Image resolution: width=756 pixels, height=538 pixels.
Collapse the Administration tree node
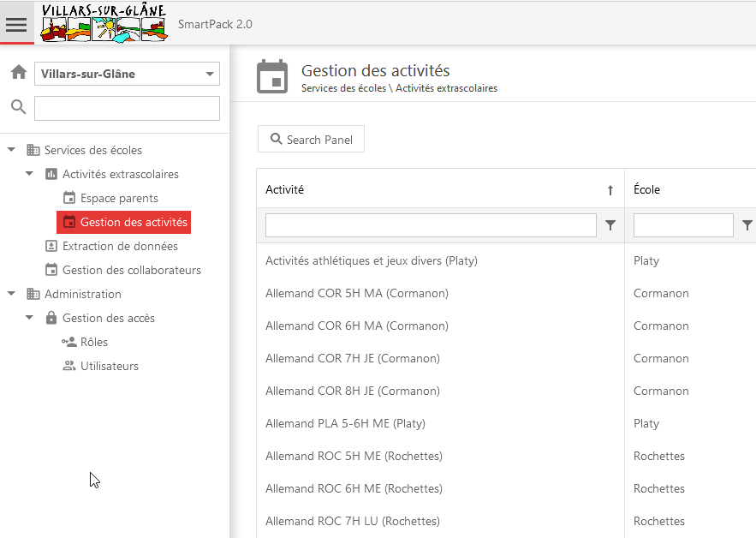12,294
